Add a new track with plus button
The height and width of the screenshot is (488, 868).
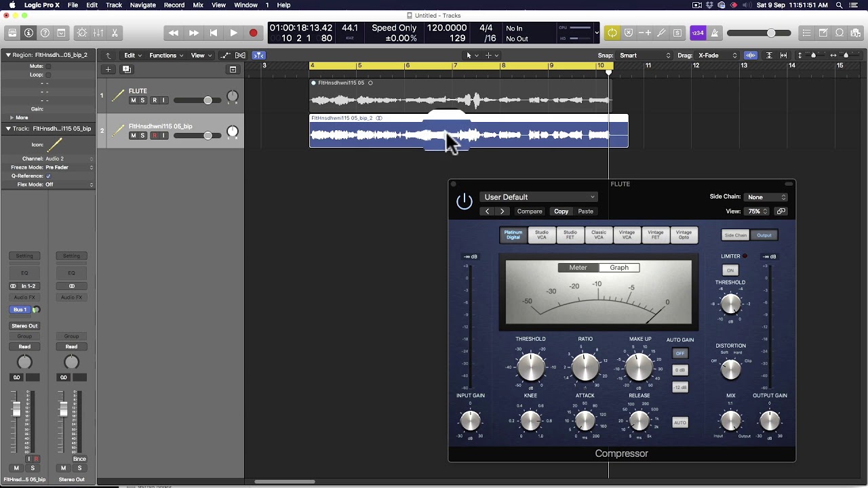tap(108, 69)
